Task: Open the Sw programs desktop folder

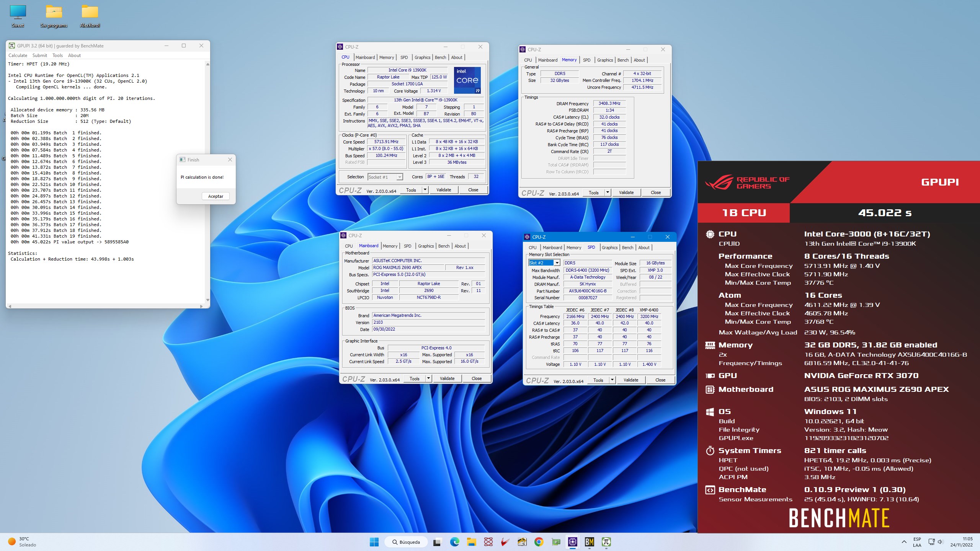Action: pyautogui.click(x=54, y=16)
